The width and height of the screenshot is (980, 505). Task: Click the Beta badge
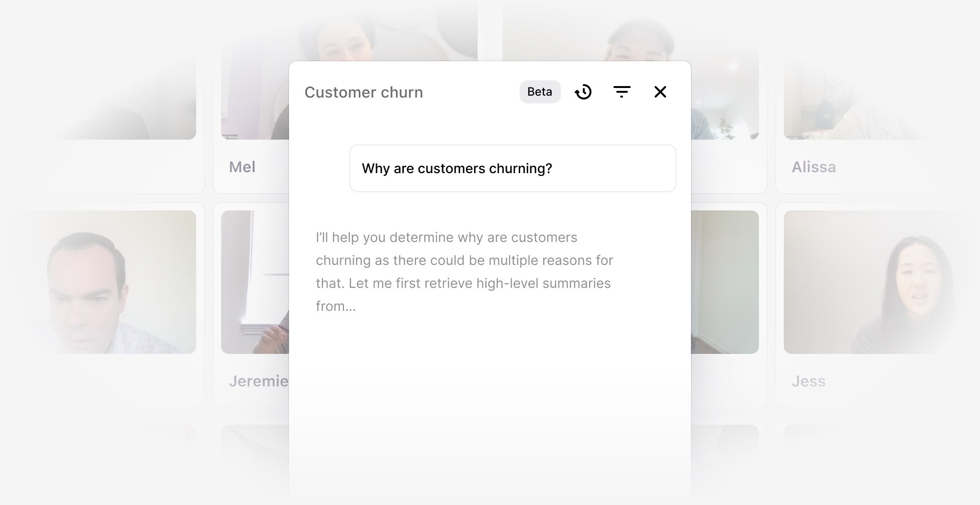[540, 92]
